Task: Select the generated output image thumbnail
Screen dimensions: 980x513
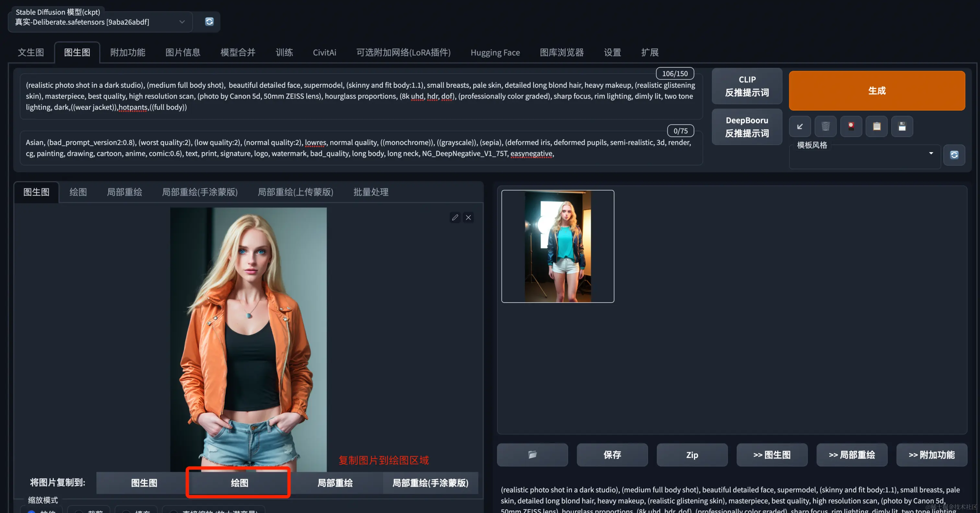Action: (x=558, y=246)
